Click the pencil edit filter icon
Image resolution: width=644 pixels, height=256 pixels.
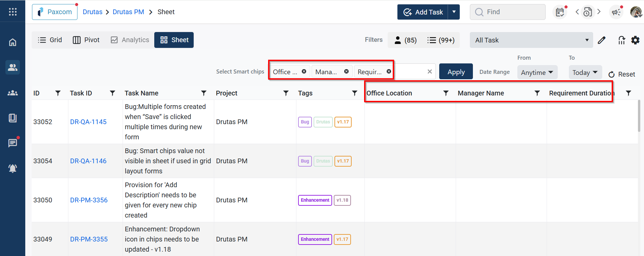click(602, 40)
